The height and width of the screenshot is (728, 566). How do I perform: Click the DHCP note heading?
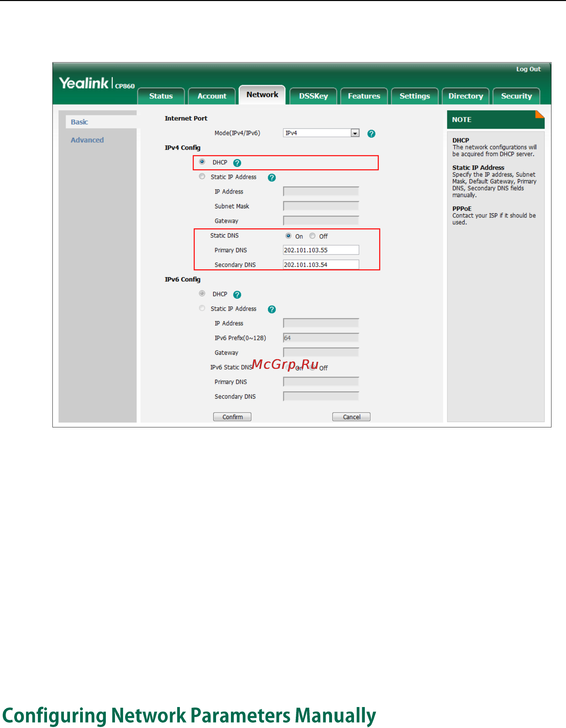point(461,140)
